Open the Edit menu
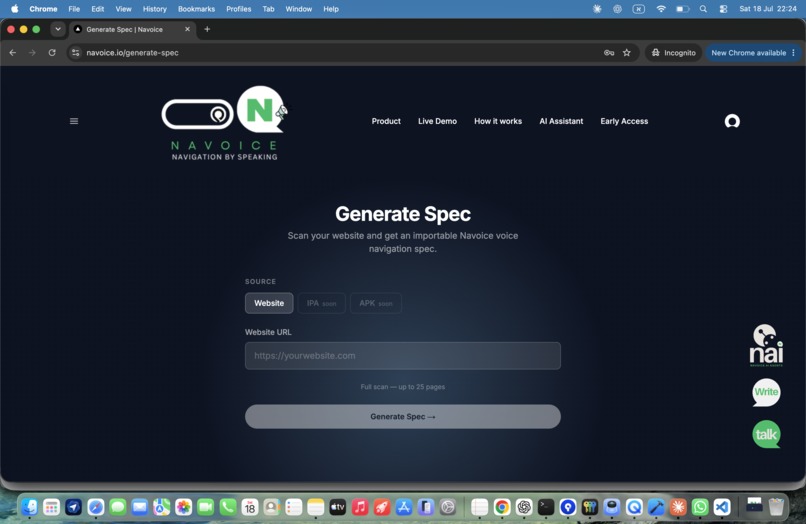The image size is (806, 524). click(98, 9)
